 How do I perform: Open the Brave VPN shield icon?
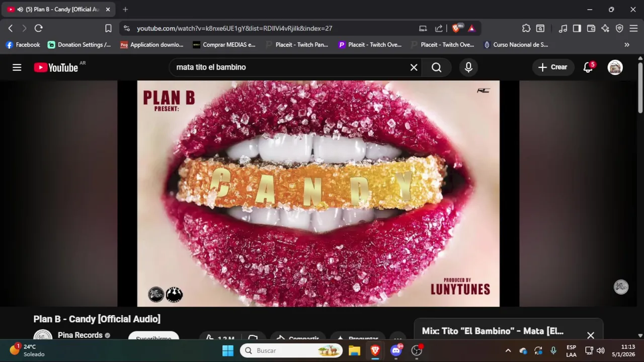point(619,29)
